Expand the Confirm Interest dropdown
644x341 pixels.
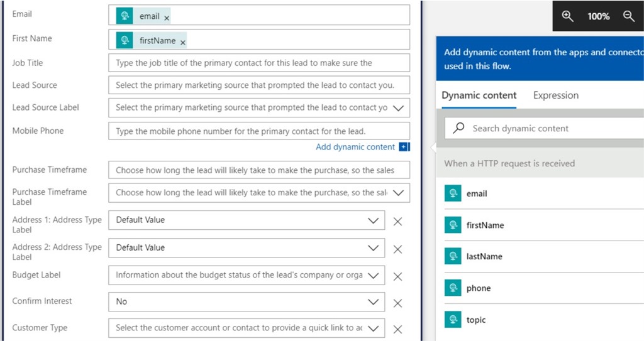tap(373, 302)
